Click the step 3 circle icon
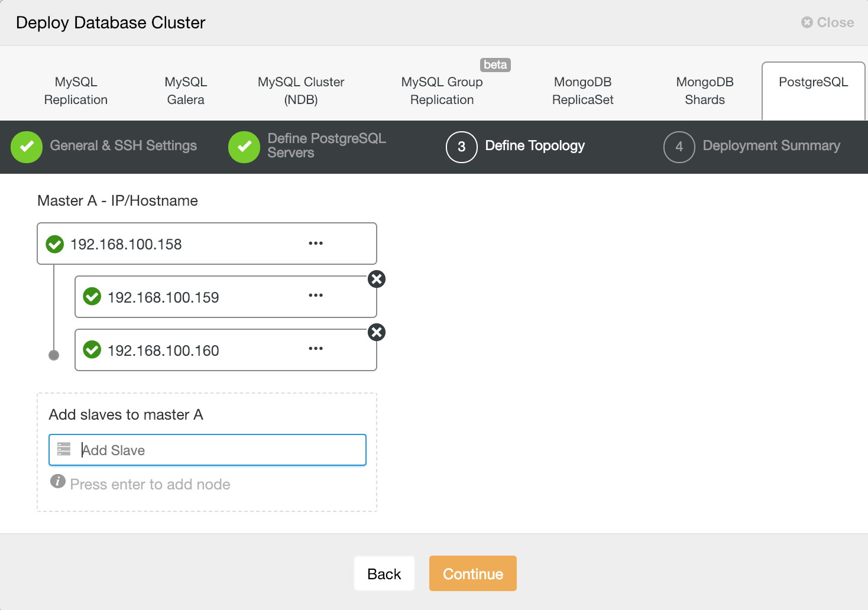Image resolution: width=868 pixels, height=610 pixels. point(462,147)
